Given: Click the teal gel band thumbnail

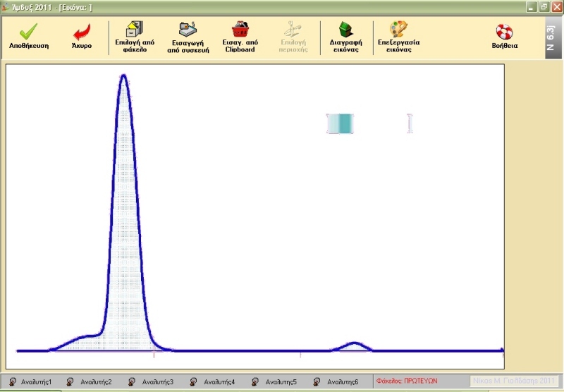Looking at the screenshot, I should [x=341, y=123].
